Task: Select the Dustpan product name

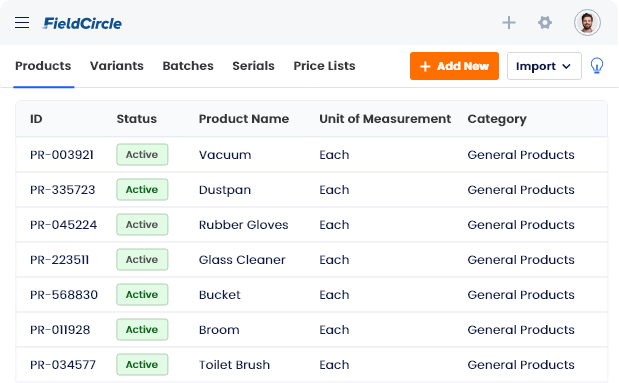Action: [x=225, y=190]
